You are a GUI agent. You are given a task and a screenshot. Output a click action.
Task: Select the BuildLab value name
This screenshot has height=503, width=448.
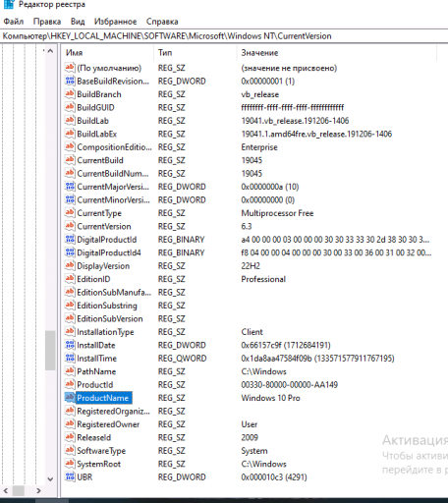pos(92,121)
